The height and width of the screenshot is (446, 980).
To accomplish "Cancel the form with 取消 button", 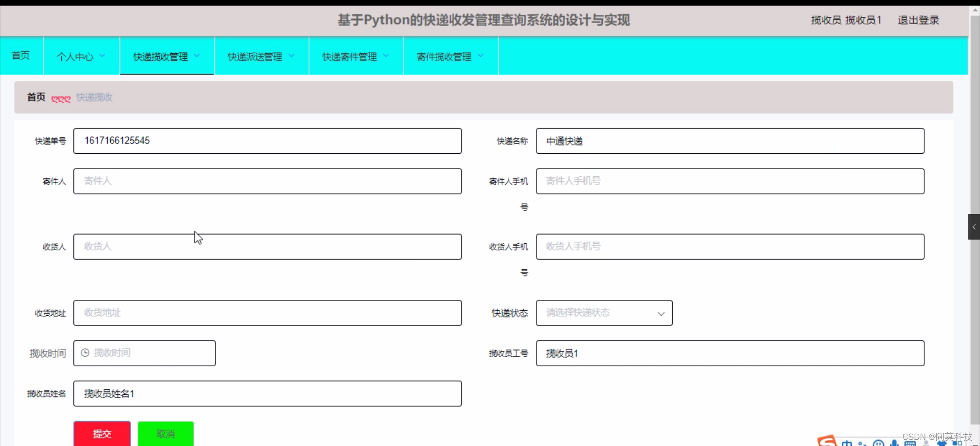I will pyautogui.click(x=166, y=434).
